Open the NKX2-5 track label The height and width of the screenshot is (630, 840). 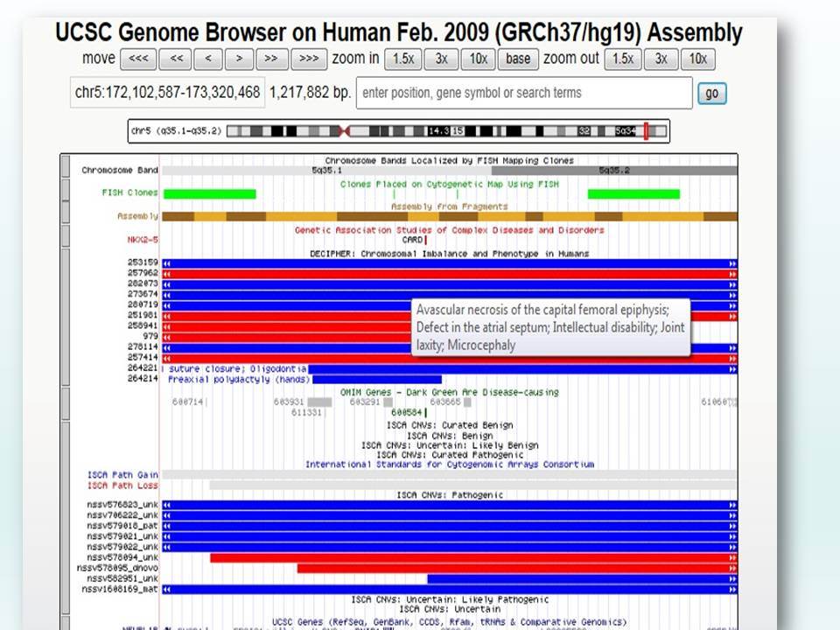click(x=143, y=240)
